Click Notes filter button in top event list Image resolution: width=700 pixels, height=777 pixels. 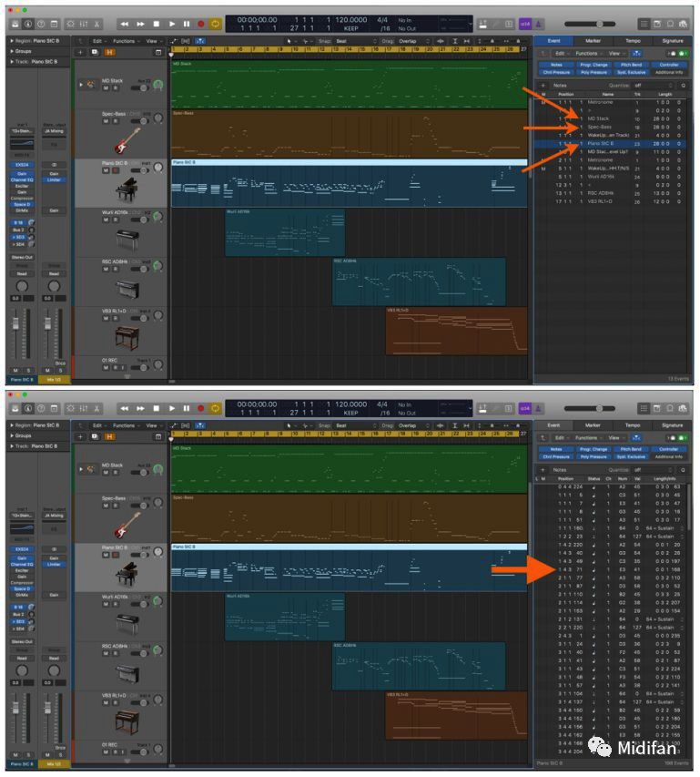556,65
